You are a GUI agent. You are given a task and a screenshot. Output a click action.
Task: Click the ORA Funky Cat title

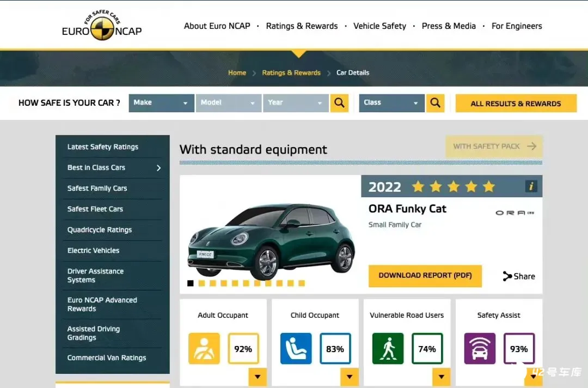(x=407, y=209)
